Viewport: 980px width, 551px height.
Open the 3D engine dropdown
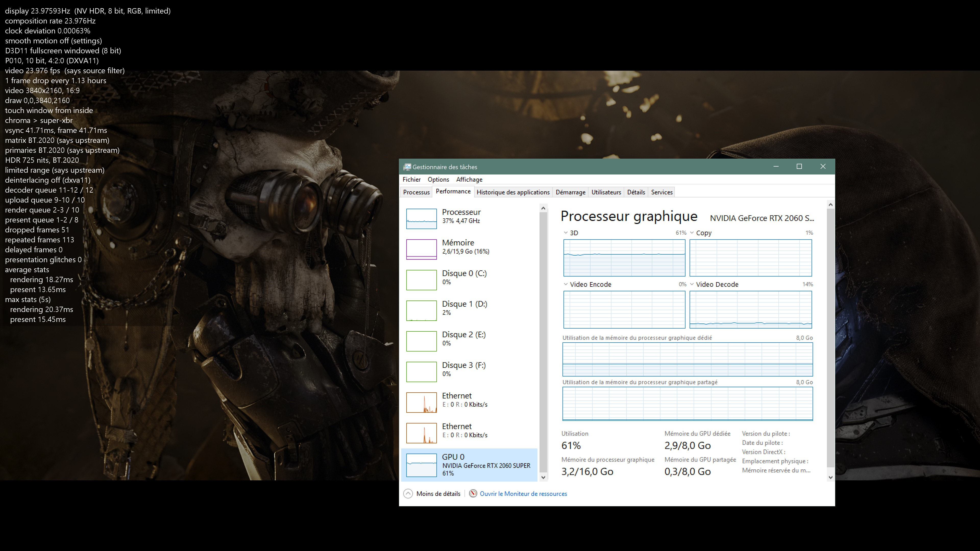point(565,233)
